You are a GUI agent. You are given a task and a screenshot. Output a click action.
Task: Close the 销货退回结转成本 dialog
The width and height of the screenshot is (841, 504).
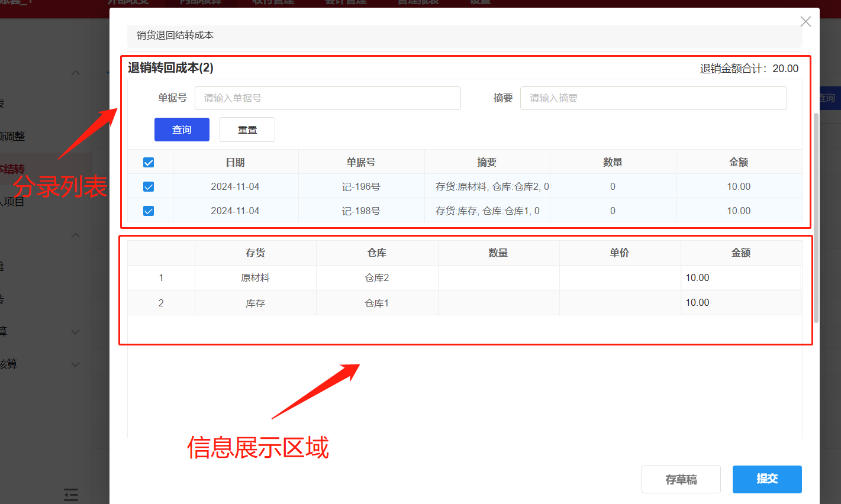pos(805,21)
